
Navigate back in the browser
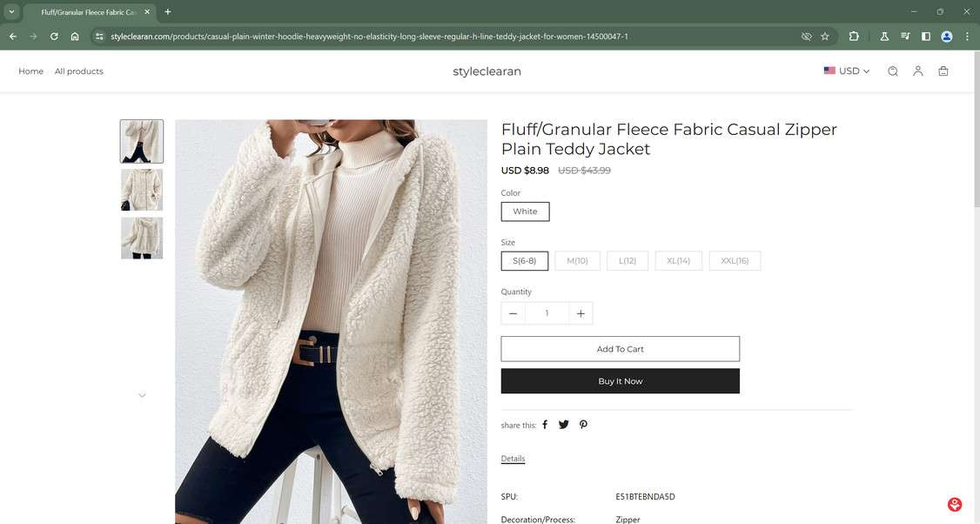click(x=11, y=36)
